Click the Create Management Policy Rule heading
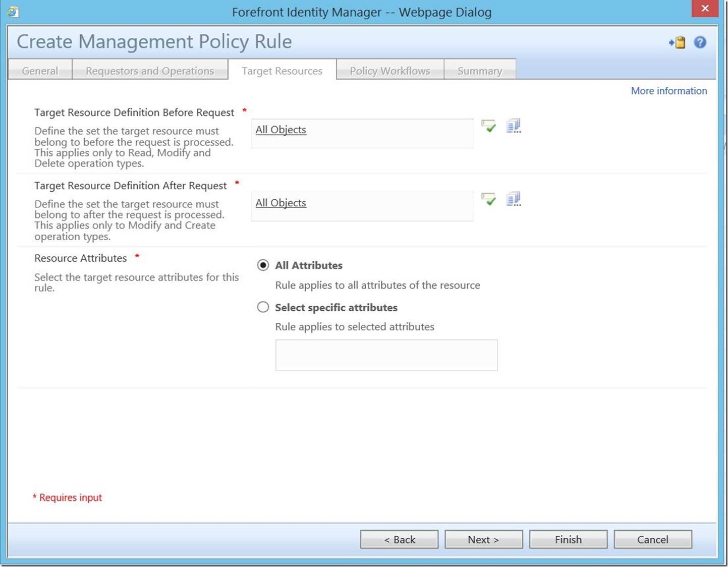This screenshot has height=567, width=728. 154,41
